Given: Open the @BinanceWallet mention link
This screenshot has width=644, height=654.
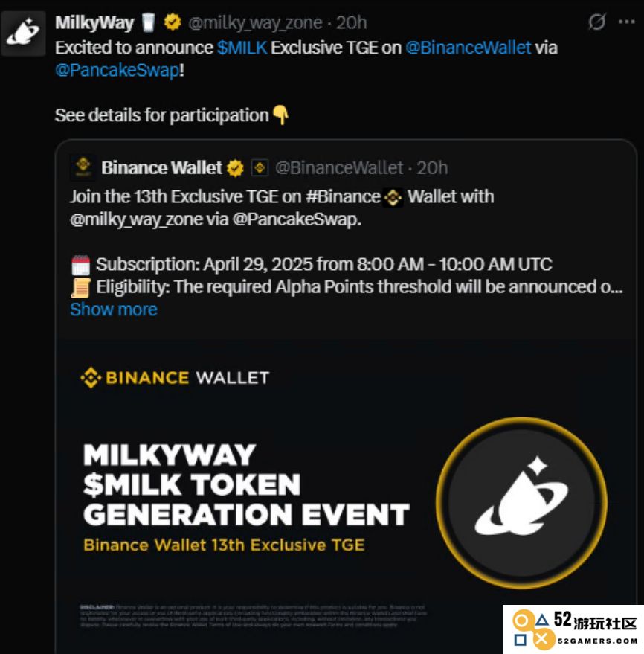Looking at the screenshot, I should (468, 48).
